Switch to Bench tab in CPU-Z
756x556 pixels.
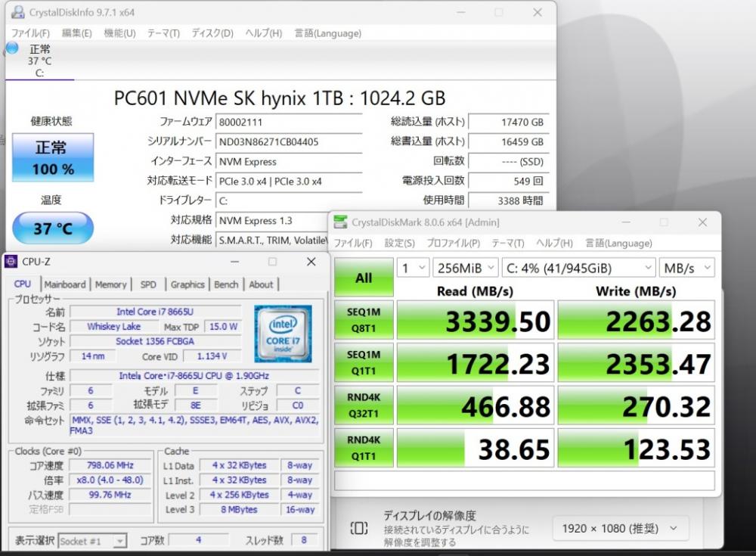pos(226,284)
